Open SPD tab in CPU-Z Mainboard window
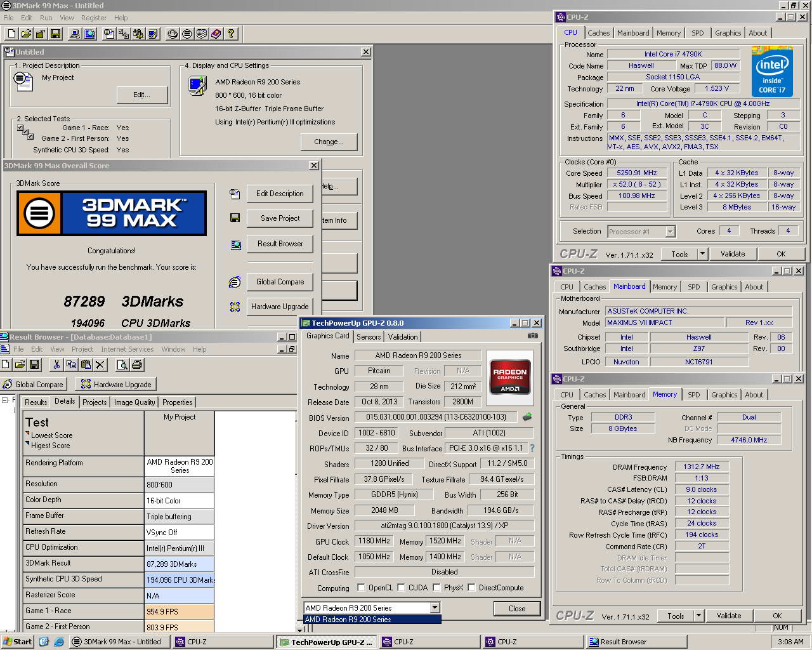 [x=694, y=287]
